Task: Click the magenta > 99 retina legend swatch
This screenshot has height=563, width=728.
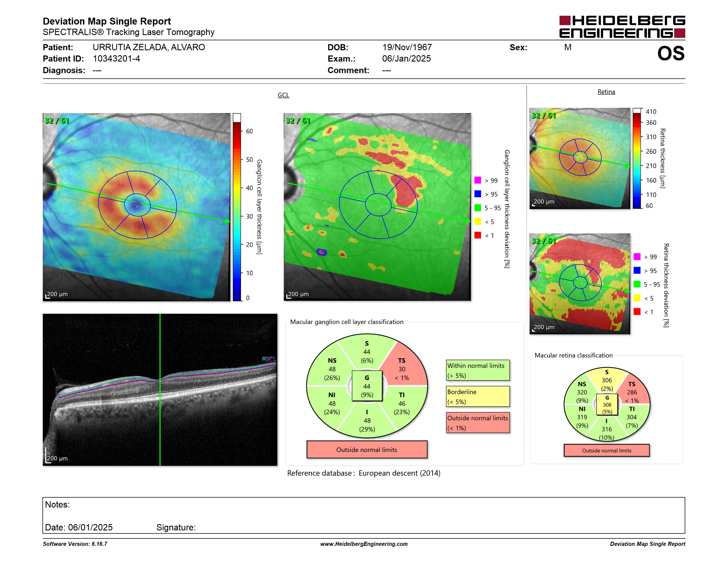Action: [637, 256]
